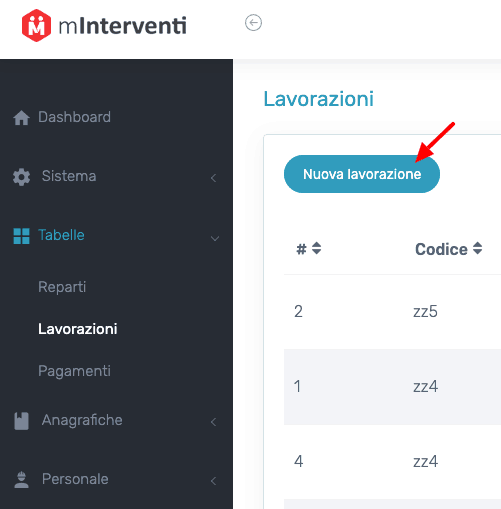Click the Nuova lavorazione button

tap(362, 174)
